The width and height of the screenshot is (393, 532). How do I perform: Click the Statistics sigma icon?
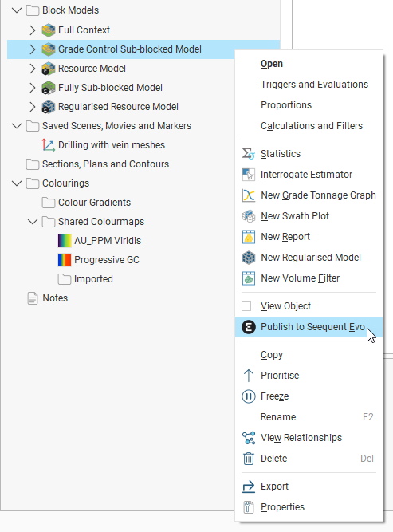coord(248,154)
